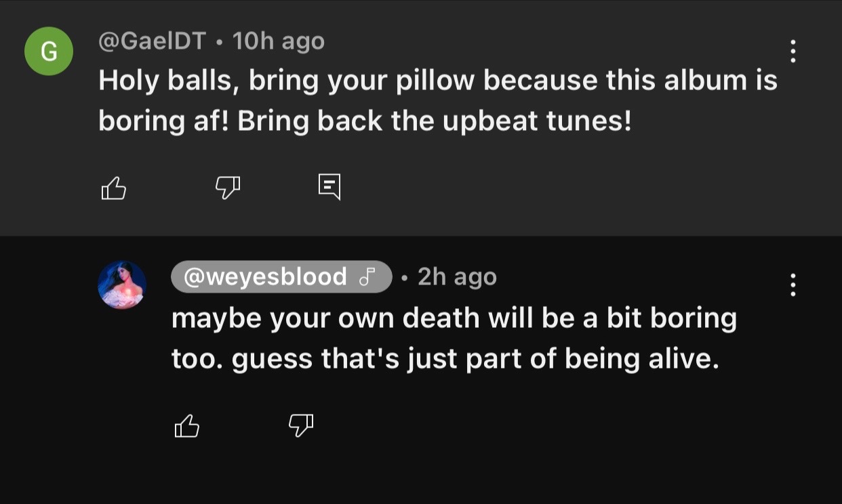Open more options for @weyesblood's reply
842x504 pixels.
click(x=793, y=285)
